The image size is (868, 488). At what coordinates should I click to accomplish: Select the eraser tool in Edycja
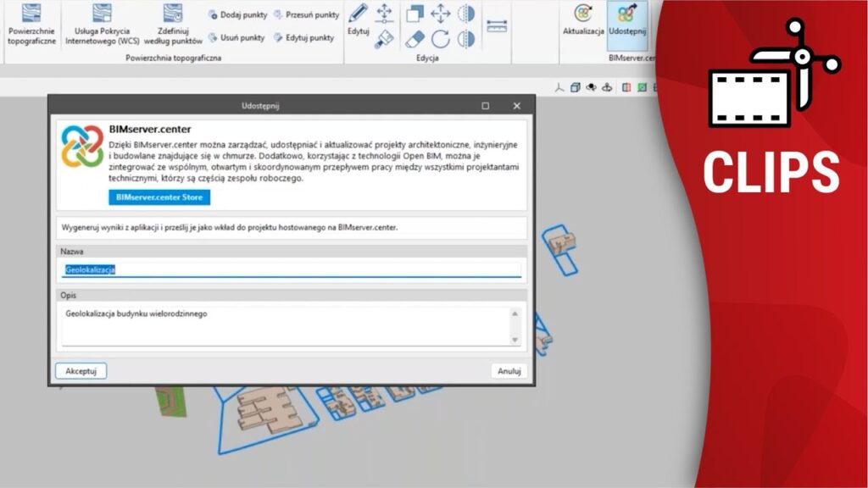click(415, 39)
